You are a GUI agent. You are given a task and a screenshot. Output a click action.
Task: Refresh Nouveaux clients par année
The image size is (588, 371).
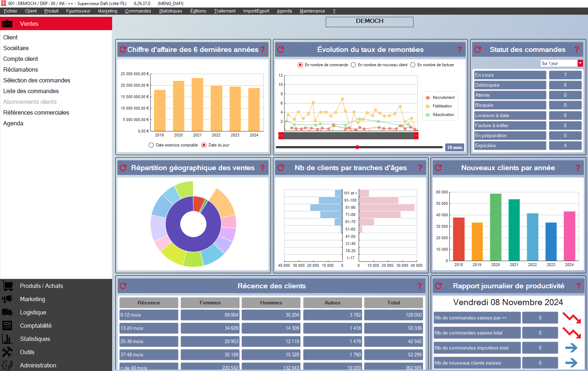pos(438,168)
